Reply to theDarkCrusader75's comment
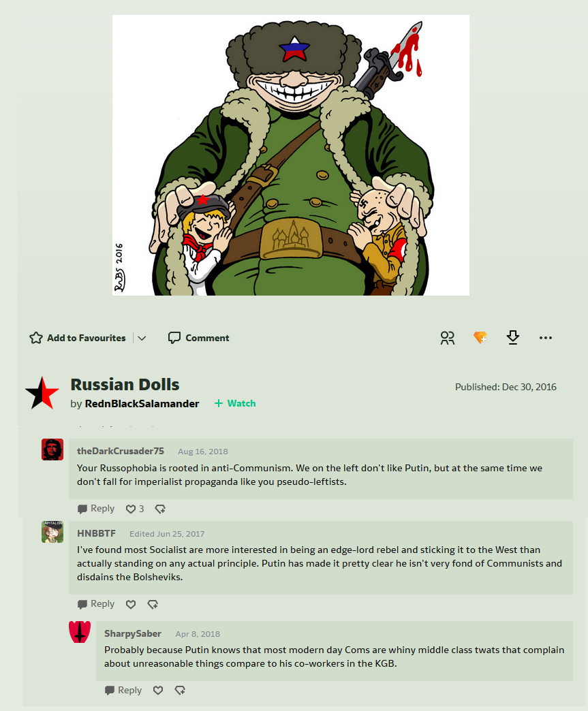Viewport: 588px width, 711px height. (x=96, y=509)
